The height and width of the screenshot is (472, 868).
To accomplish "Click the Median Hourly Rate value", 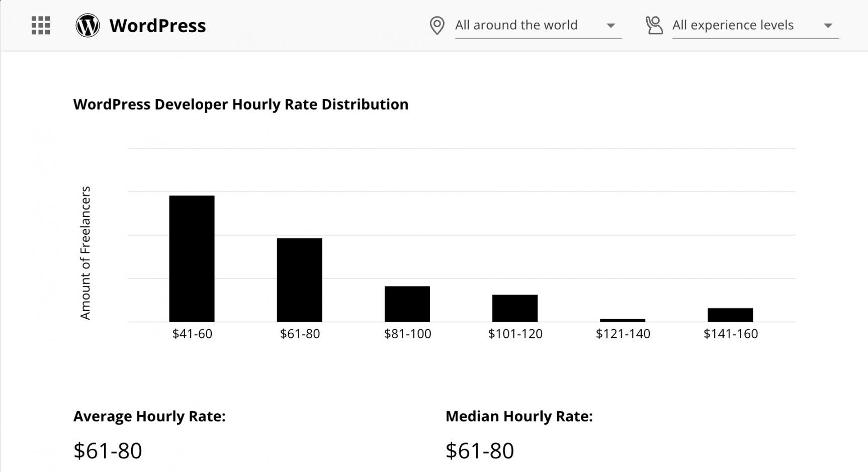I will pos(479,450).
